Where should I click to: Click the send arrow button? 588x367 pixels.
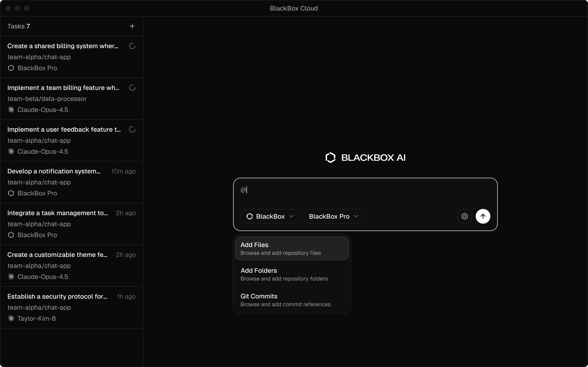(x=483, y=216)
